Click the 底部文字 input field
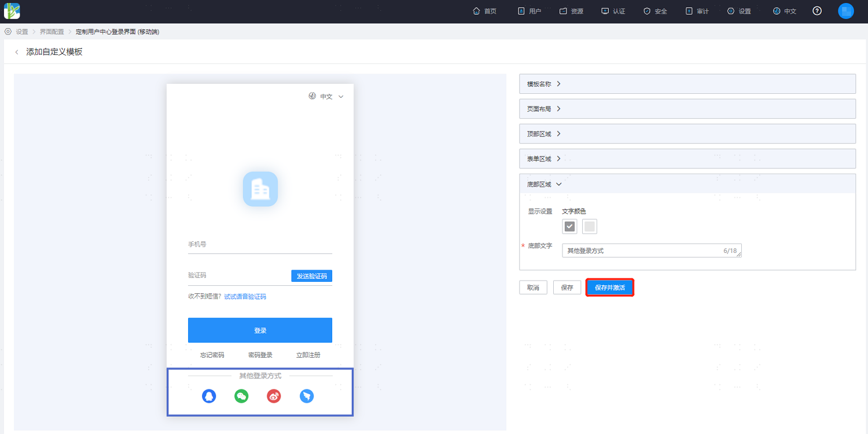868x434 pixels. (x=652, y=251)
